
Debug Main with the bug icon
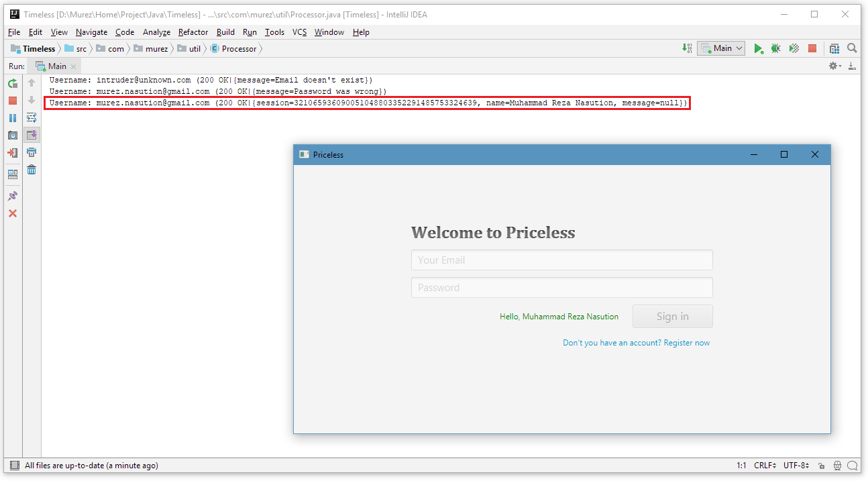(x=775, y=48)
